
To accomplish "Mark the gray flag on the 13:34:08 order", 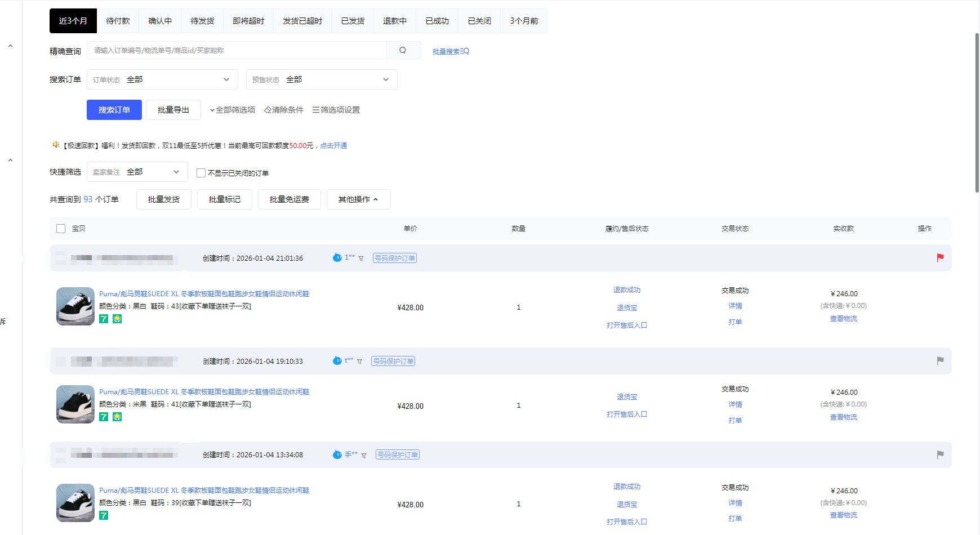I will click(940, 454).
